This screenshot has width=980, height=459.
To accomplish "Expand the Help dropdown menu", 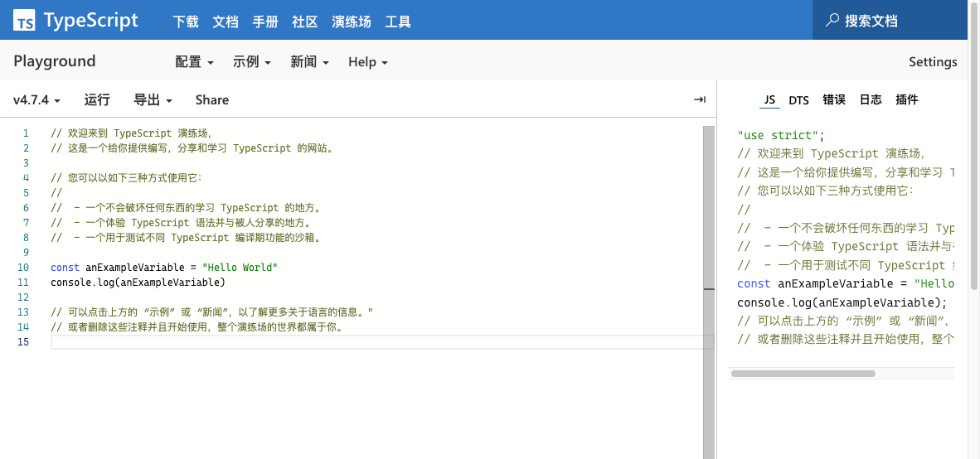I will 367,62.
